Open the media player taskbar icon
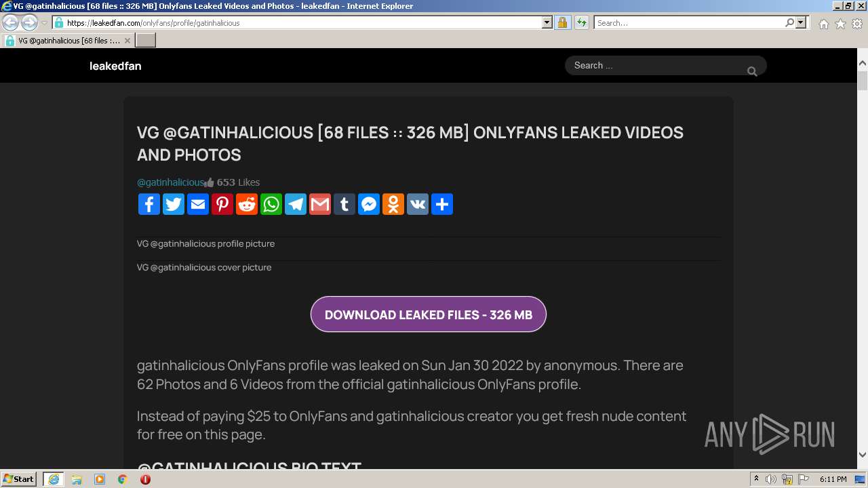Screen dimensions: 868x488 [100, 479]
